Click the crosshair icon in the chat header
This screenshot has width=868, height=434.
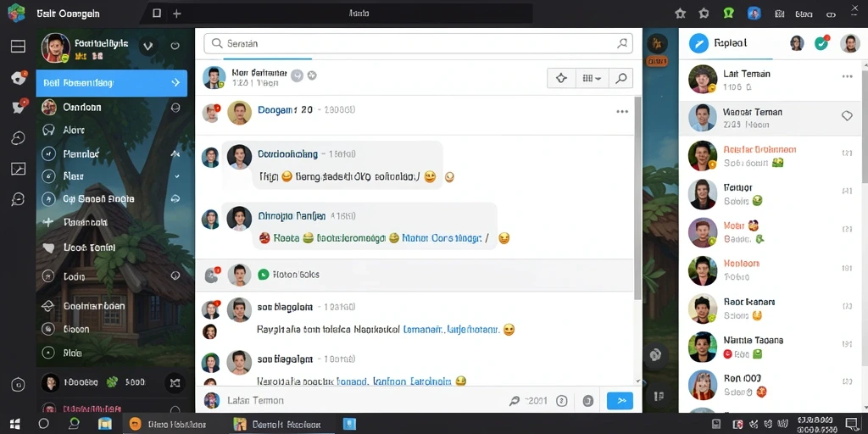tap(561, 79)
